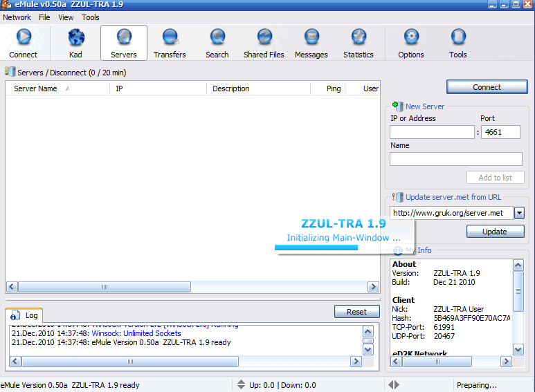This screenshot has height=392, width=535.
Task: Open the Messages view
Action: [x=311, y=44]
